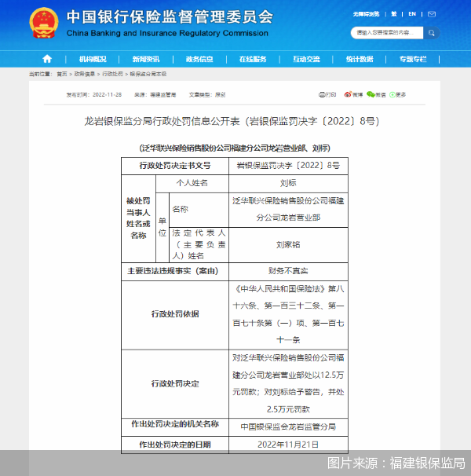Open the 互动交流 menu
Image resolution: width=471 pixels, height=476 pixels.
(306, 59)
